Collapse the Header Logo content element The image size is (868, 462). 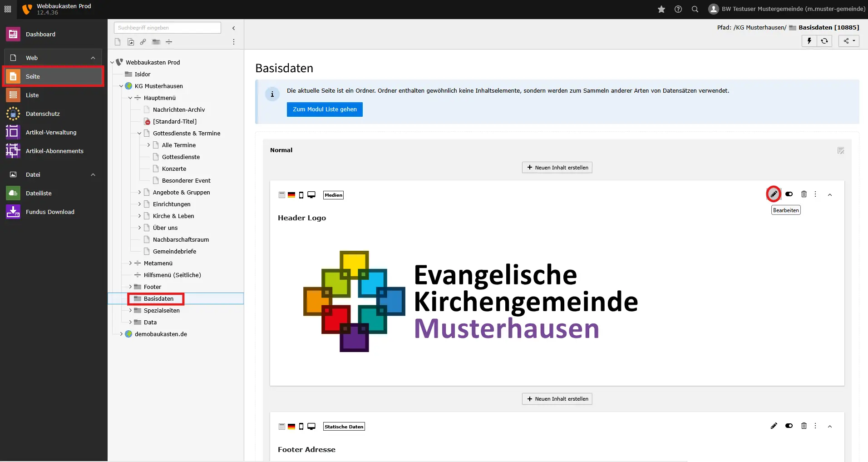[x=829, y=195]
